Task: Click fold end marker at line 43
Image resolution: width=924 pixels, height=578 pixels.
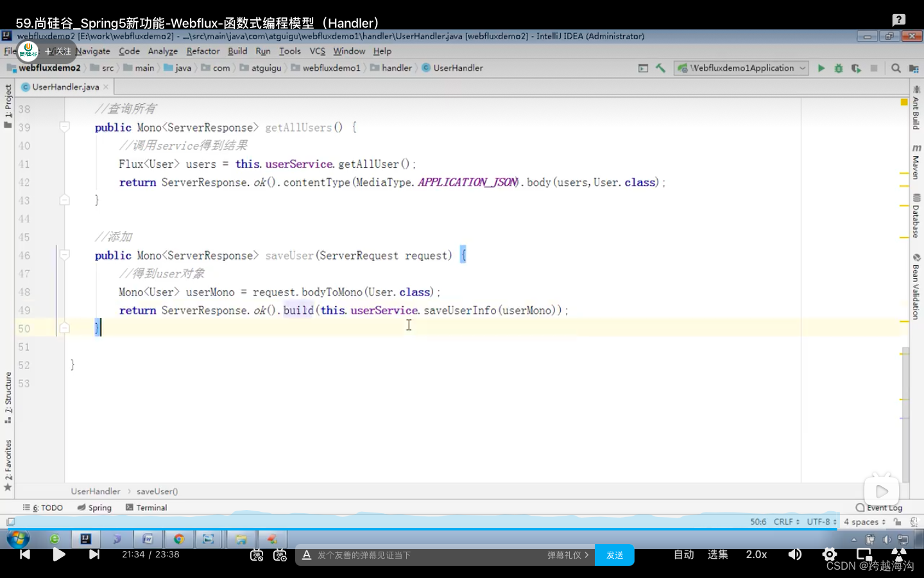Action: click(x=65, y=200)
